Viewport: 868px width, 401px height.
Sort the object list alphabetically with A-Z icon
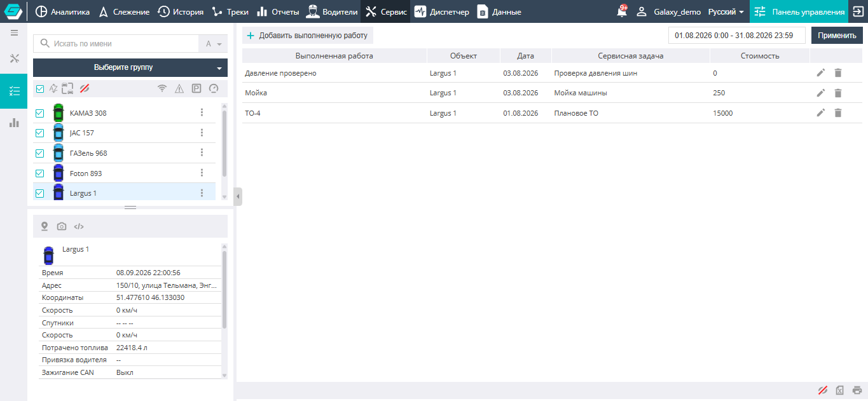[54, 88]
